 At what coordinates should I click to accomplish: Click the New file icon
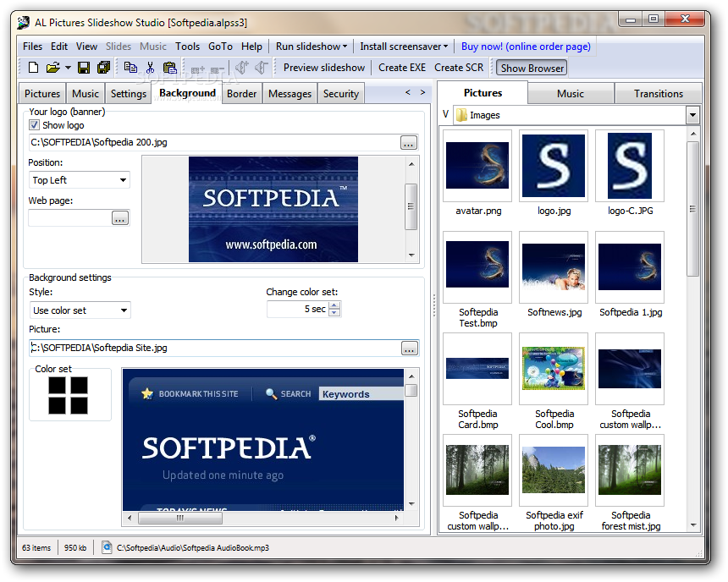point(33,68)
